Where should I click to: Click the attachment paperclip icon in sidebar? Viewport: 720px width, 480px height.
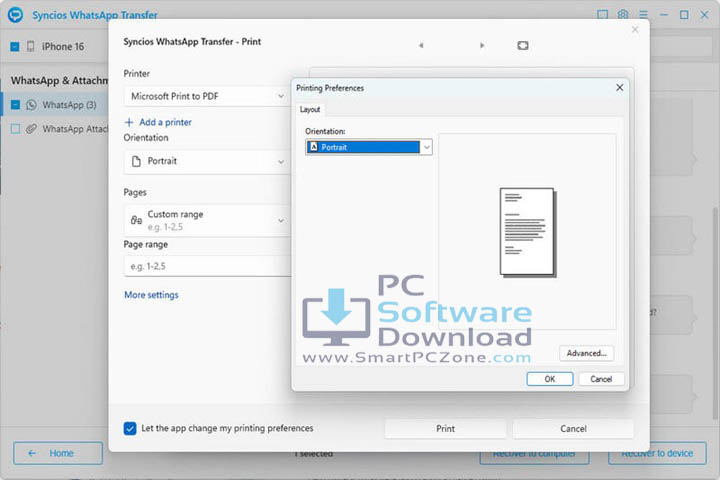pyautogui.click(x=31, y=129)
